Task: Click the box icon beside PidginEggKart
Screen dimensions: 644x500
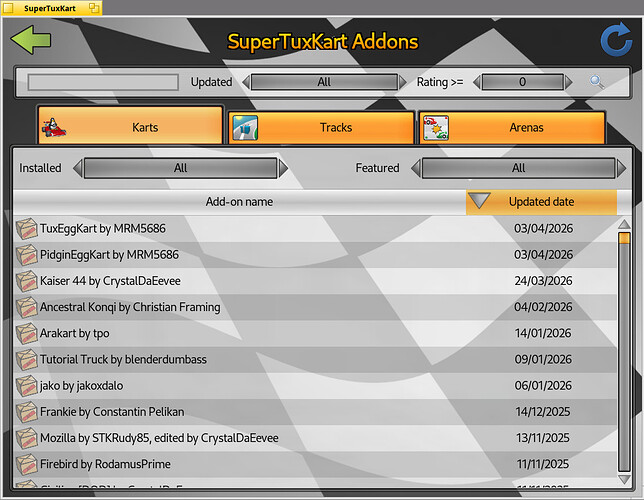Action: (x=26, y=255)
